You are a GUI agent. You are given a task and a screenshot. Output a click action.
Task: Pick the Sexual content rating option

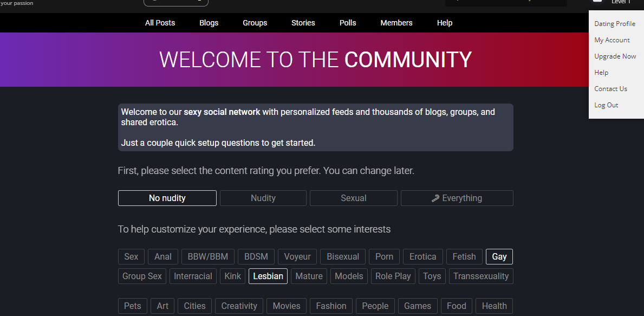(x=353, y=198)
